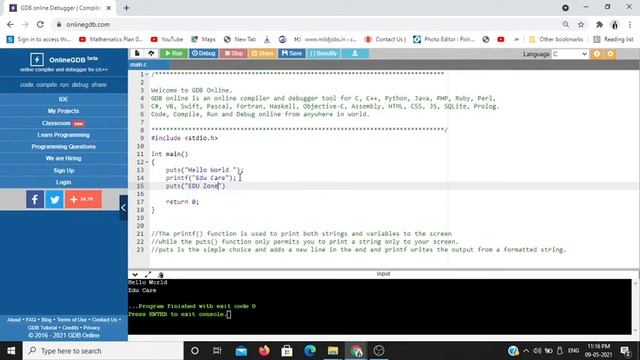Click inside the console output area

(380, 307)
